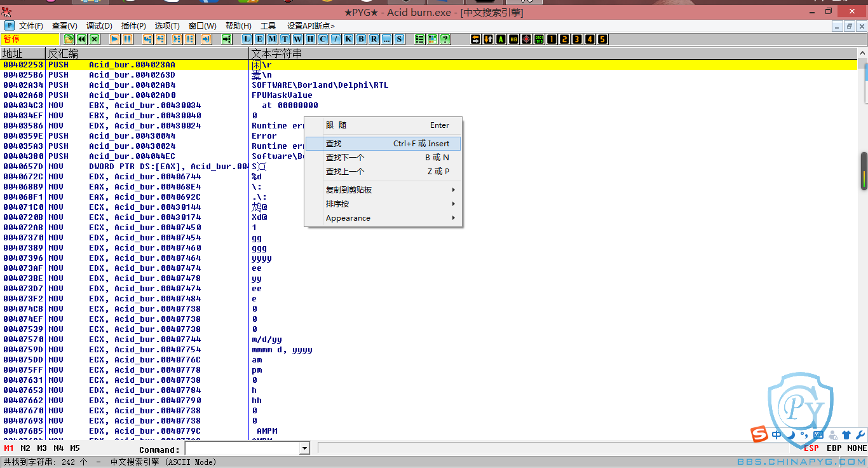Switch to the M3 memory tab
Screen dimensions: 868x468
point(42,448)
